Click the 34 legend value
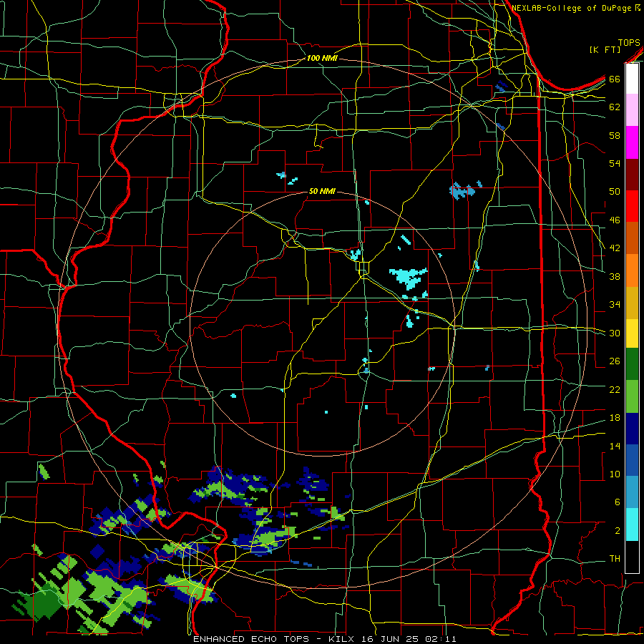 coord(615,305)
